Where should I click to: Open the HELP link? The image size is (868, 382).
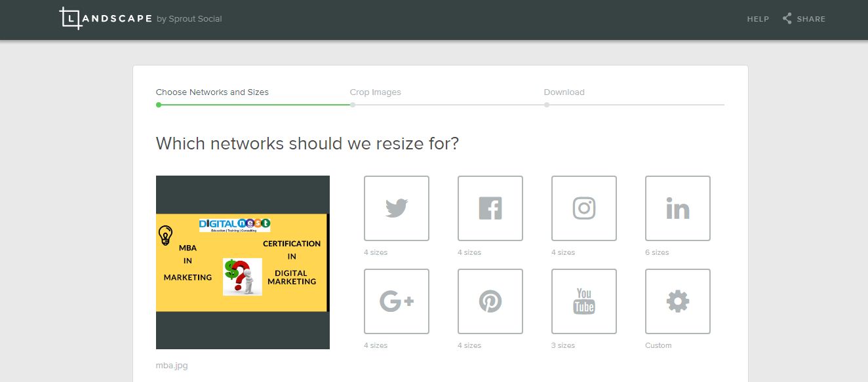(x=758, y=19)
